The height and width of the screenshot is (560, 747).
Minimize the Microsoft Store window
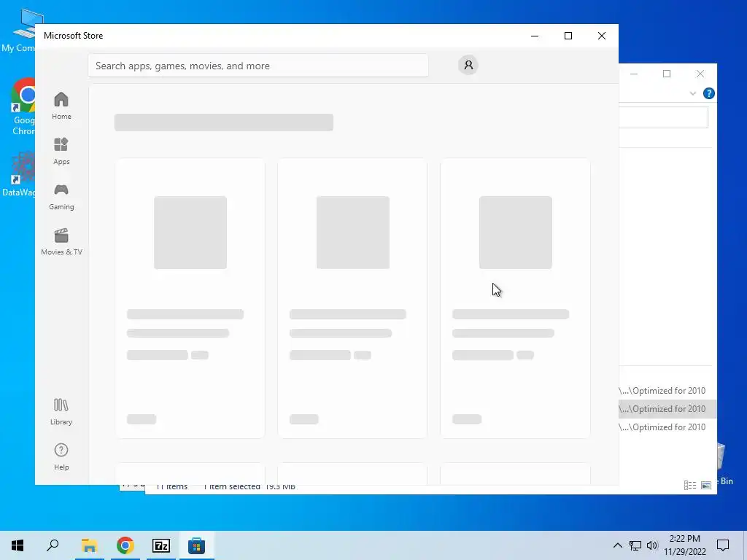[x=535, y=36]
